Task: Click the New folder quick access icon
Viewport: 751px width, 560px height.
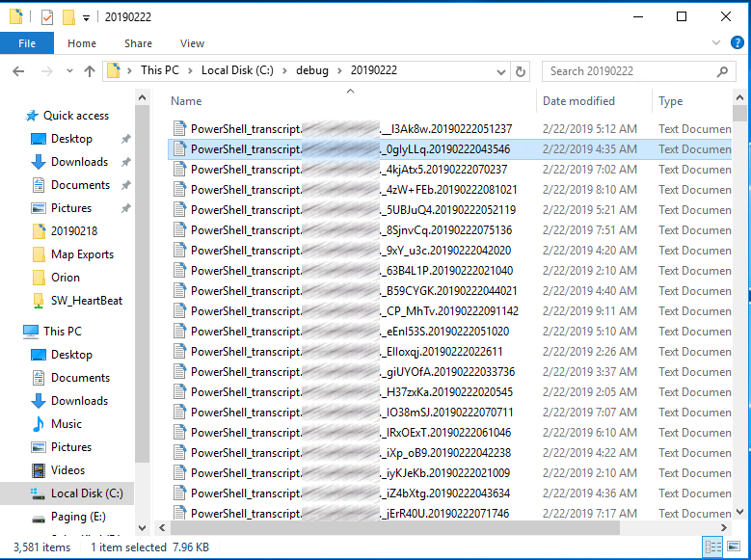Action: (x=69, y=17)
